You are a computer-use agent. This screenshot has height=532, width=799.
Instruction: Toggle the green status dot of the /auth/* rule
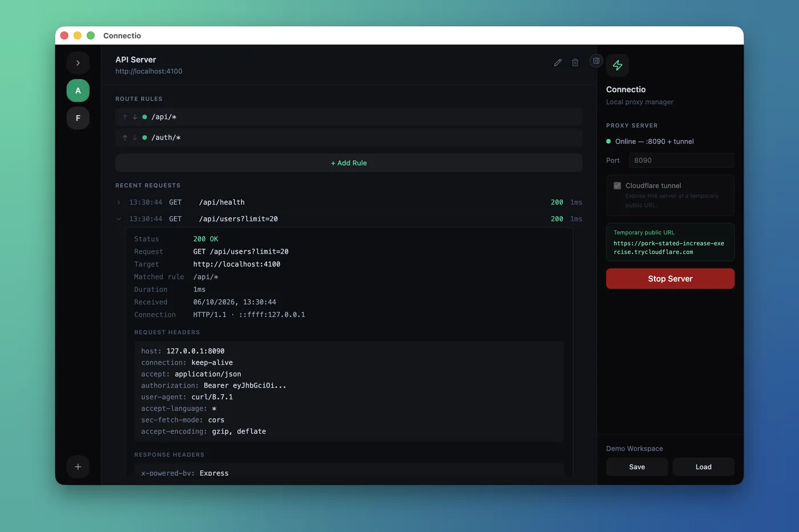pyautogui.click(x=145, y=137)
